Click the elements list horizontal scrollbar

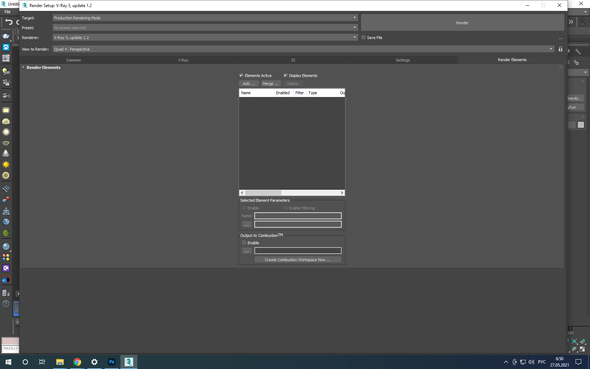(292, 193)
